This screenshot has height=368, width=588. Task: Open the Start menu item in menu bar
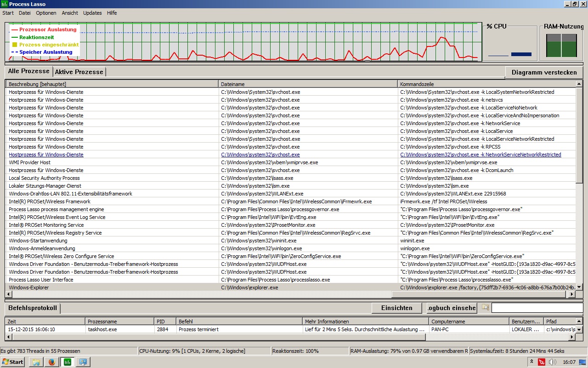pos(8,13)
